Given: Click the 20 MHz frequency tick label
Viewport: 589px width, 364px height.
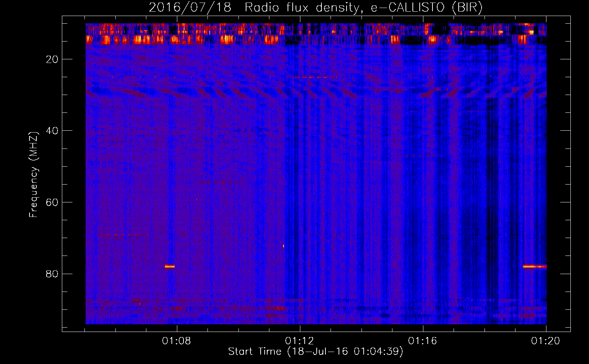Looking at the screenshot, I should tap(52, 59).
